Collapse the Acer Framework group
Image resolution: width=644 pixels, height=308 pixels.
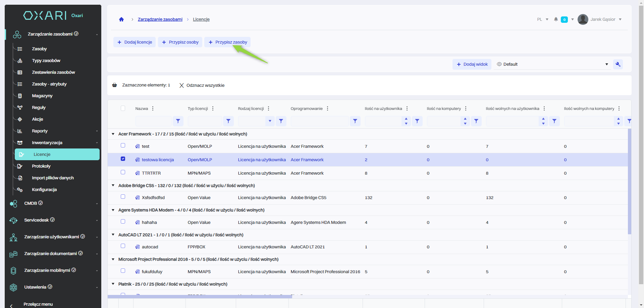click(113, 134)
